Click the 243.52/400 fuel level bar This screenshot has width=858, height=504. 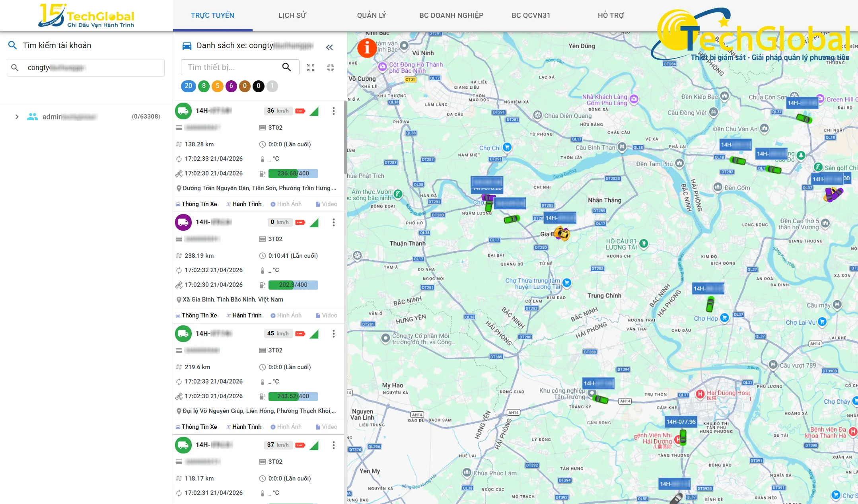click(293, 396)
